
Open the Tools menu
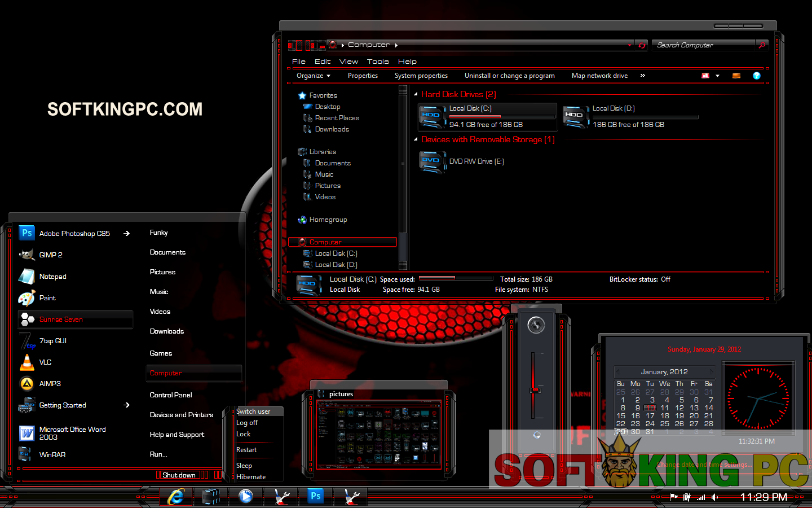click(378, 62)
